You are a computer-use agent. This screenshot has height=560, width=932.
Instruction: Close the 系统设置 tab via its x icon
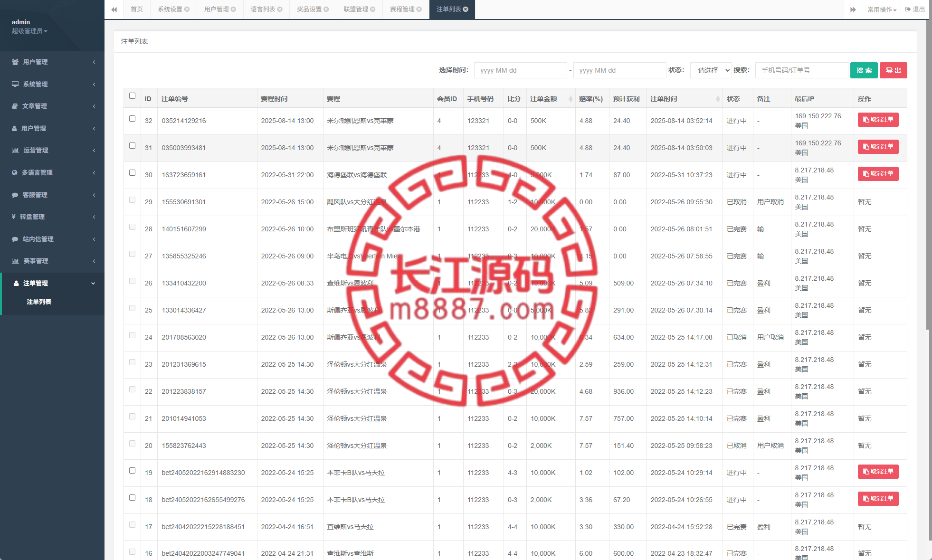click(x=187, y=9)
